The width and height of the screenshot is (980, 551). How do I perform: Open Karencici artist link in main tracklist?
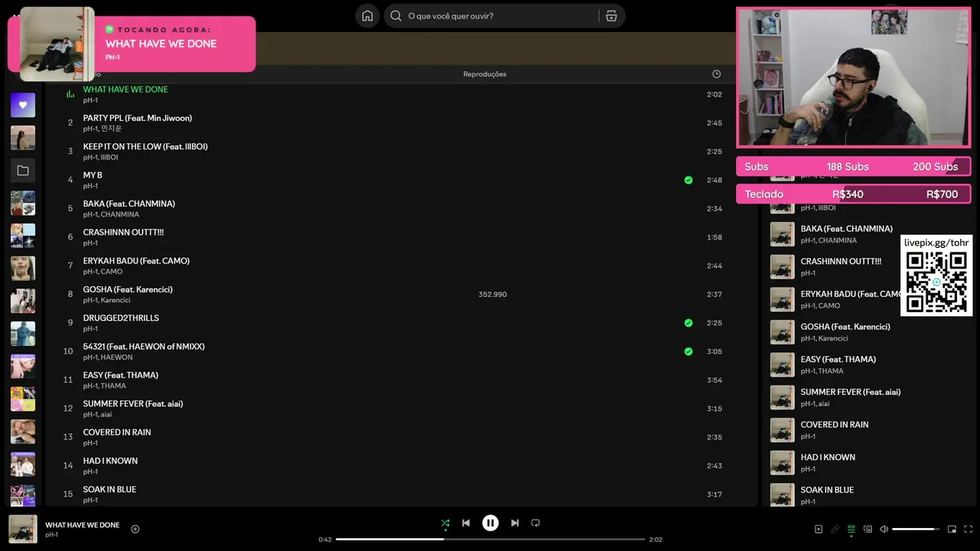tap(116, 301)
